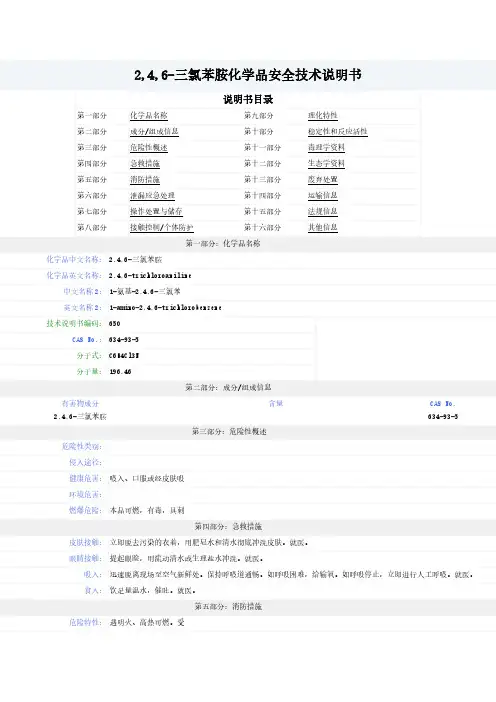Click section header 第三部分：危险性概述
This screenshot has width=496, height=702.
click(x=229, y=432)
